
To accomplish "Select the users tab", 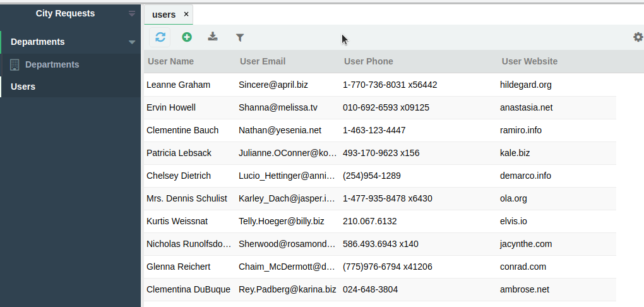I will tap(164, 15).
